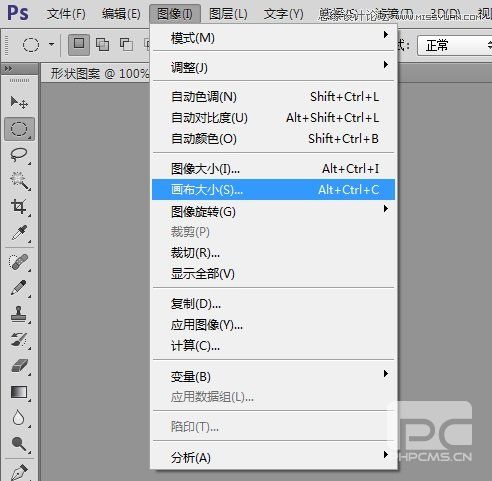Choose the Dodge tool
Image resolution: width=492 pixels, height=481 pixels.
(19, 444)
